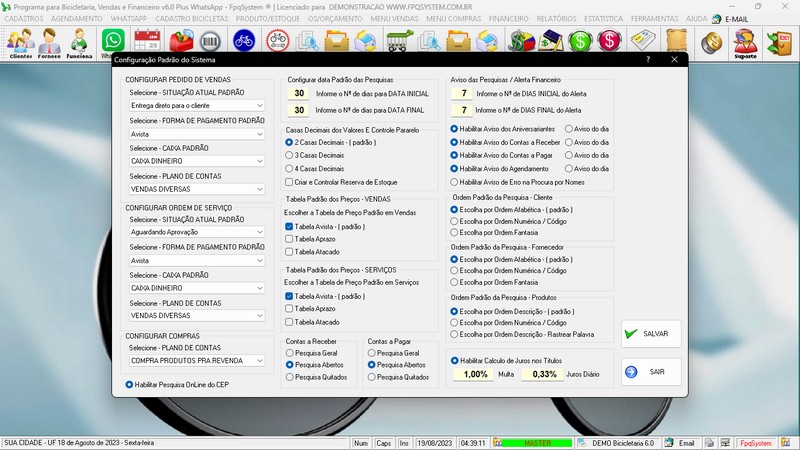
Task: Toggle Habilitar Calculo de Juros nos Titulos
Action: point(506,361)
